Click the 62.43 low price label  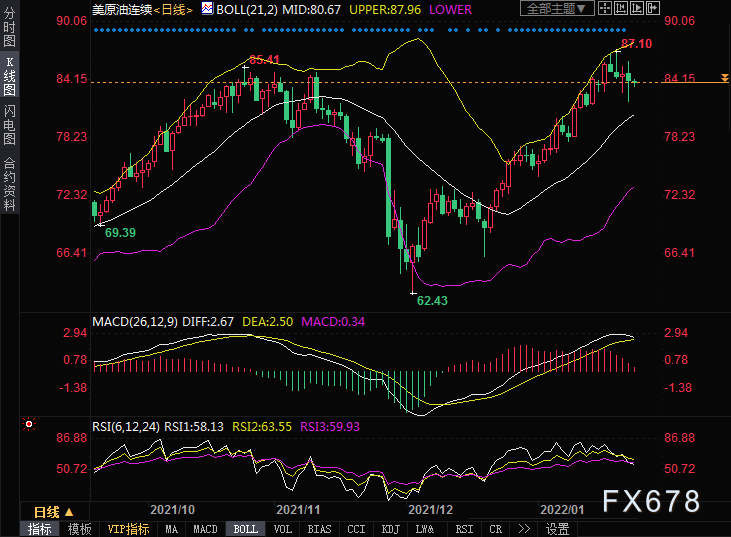(x=432, y=301)
